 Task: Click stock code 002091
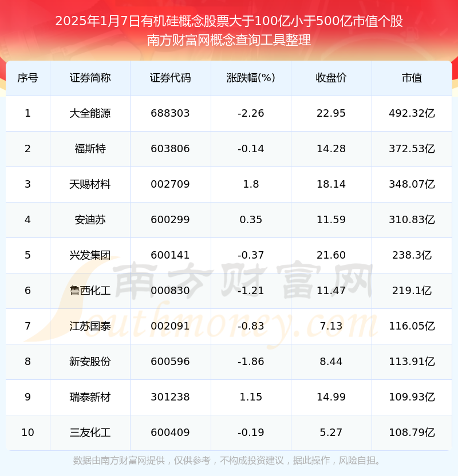pyautogui.click(x=171, y=326)
